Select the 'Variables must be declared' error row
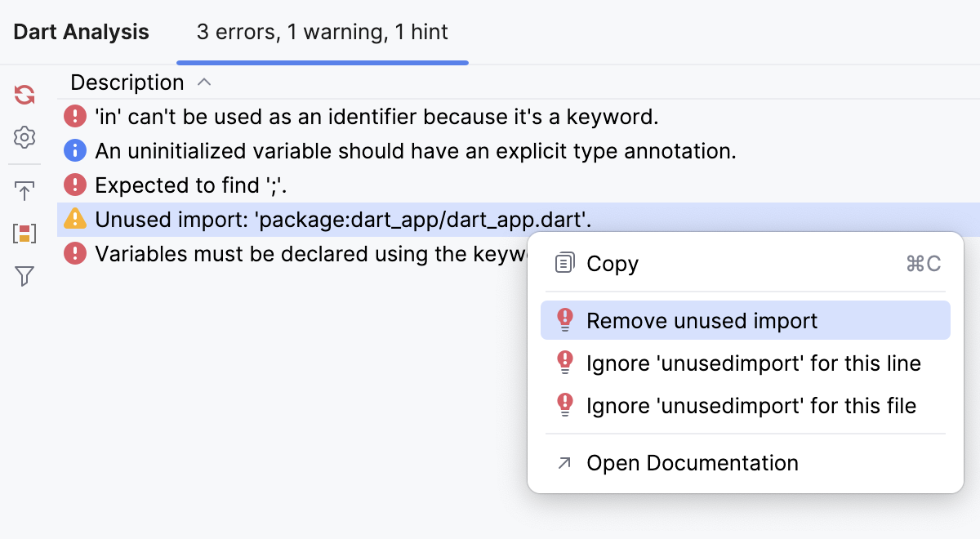This screenshot has height=539, width=980. pyautogui.click(x=245, y=253)
